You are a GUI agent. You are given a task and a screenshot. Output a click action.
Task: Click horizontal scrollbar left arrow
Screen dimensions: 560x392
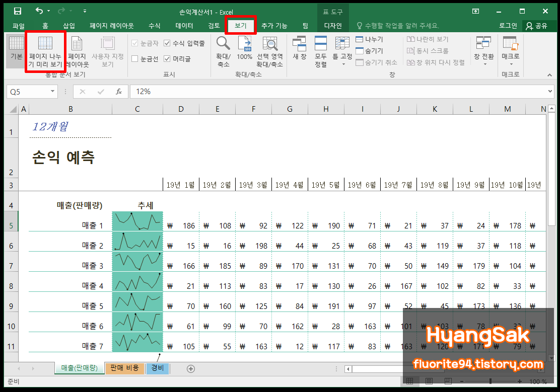[x=348, y=369]
